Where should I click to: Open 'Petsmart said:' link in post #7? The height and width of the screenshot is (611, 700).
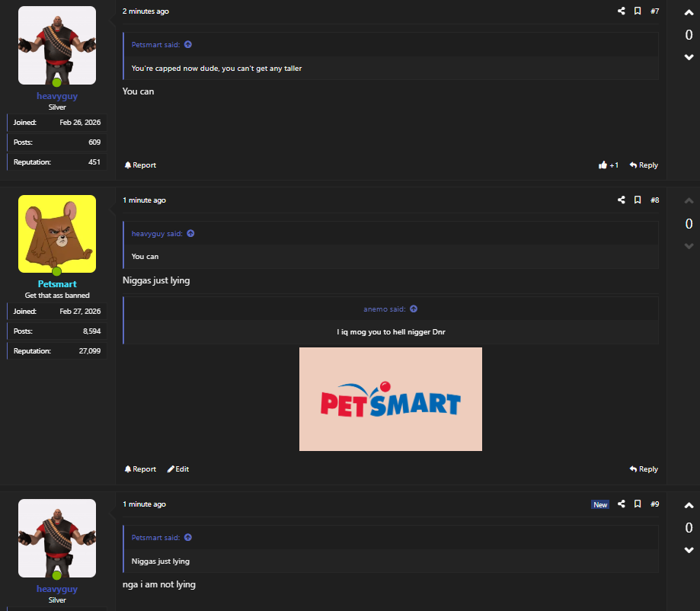(155, 45)
